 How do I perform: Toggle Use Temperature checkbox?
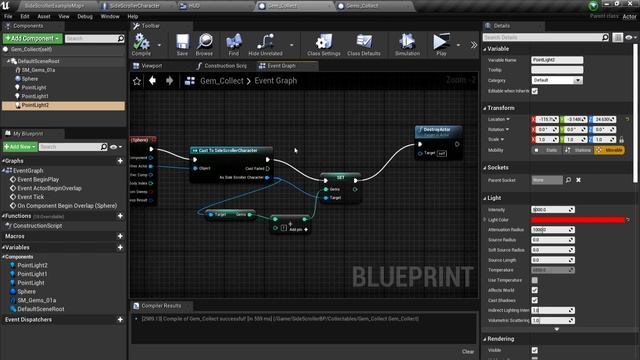[535, 280]
